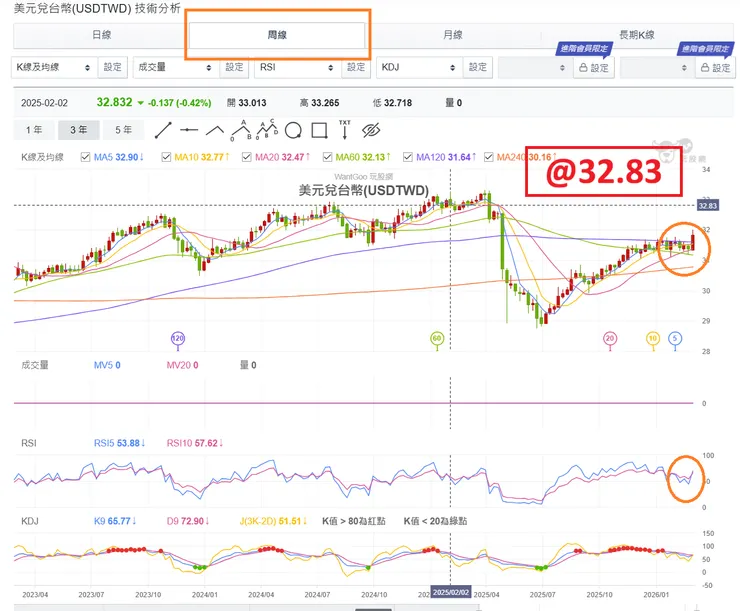
Task: Click RSI10 57.62 value
Action: click(x=195, y=443)
